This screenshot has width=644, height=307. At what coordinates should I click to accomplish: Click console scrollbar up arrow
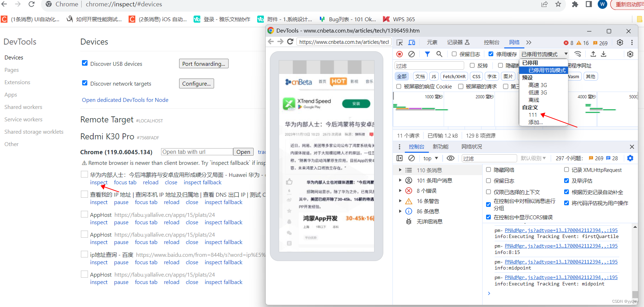point(635,227)
